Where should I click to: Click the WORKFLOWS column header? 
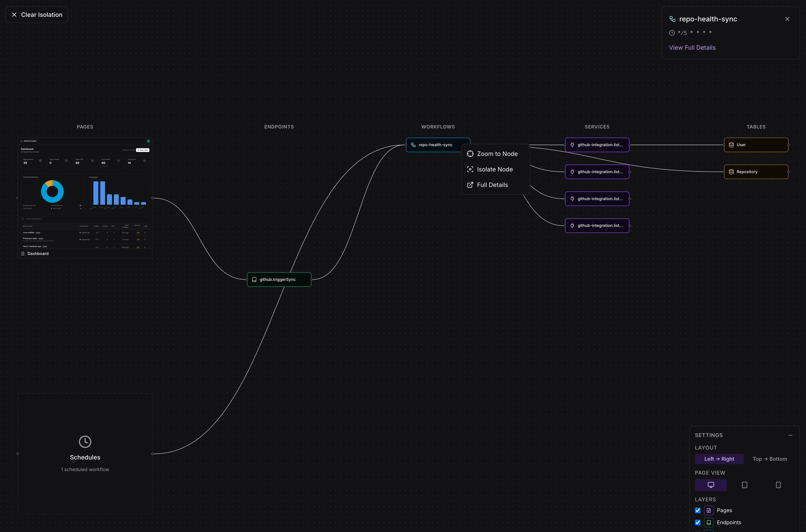click(438, 127)
